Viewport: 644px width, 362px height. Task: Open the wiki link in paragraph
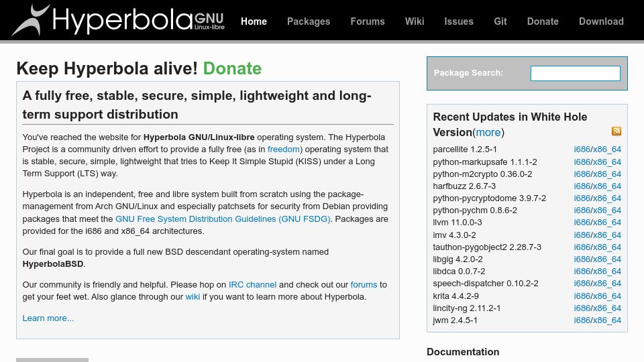point(193,297)
